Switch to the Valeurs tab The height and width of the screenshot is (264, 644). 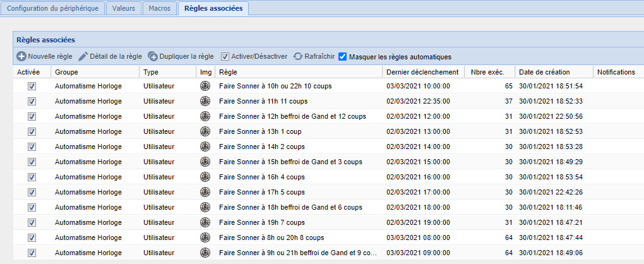pyautogui.click(x=123, y=9)
